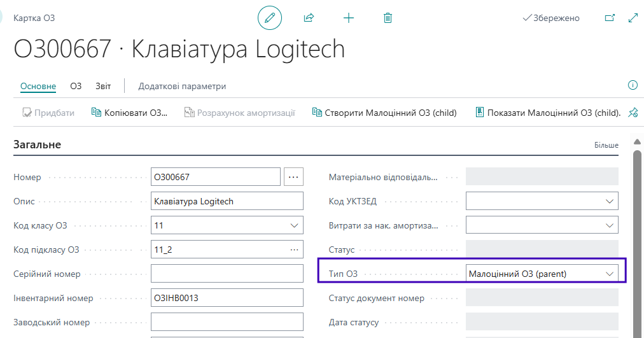Image resolution: width=644 pixels, height=338 pixels.
Task: Click the info circle icon
Action: (633, 85)
